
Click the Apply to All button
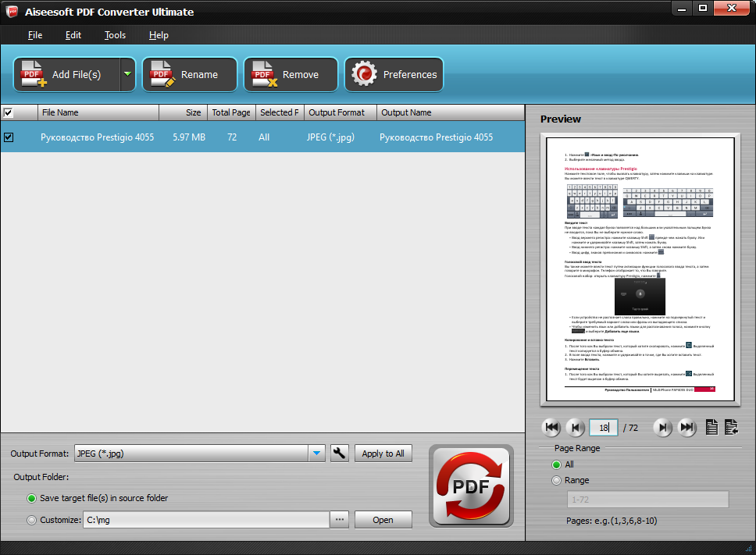click(383, 453)
